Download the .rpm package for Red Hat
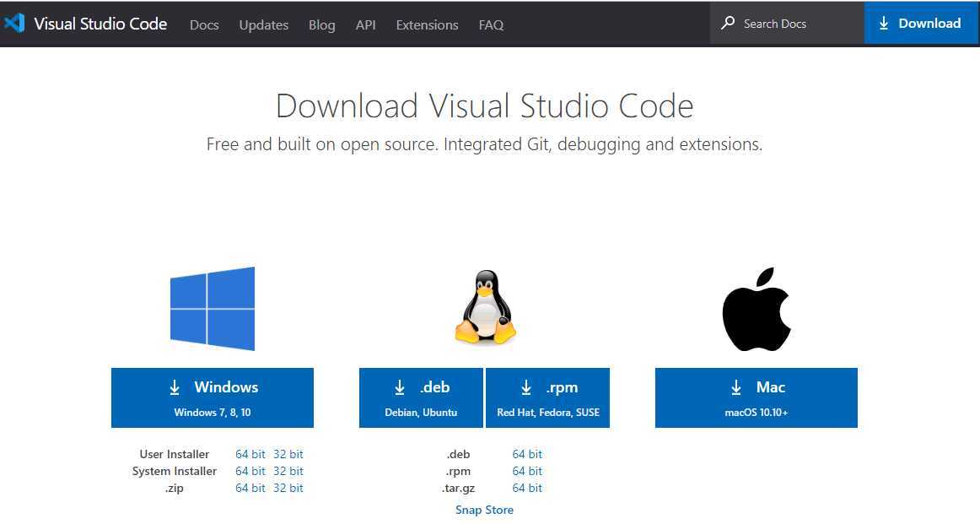 (x=547, y=397)
